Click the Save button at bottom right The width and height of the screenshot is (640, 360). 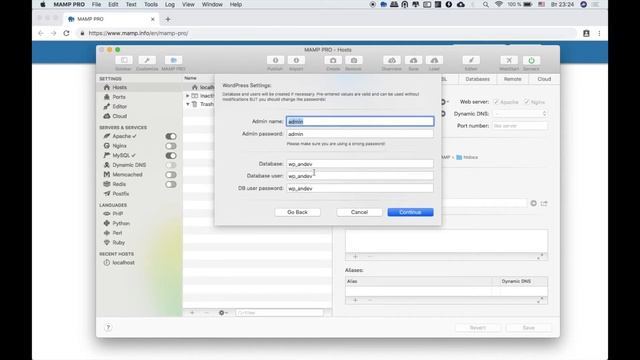[x=529, y=328]
